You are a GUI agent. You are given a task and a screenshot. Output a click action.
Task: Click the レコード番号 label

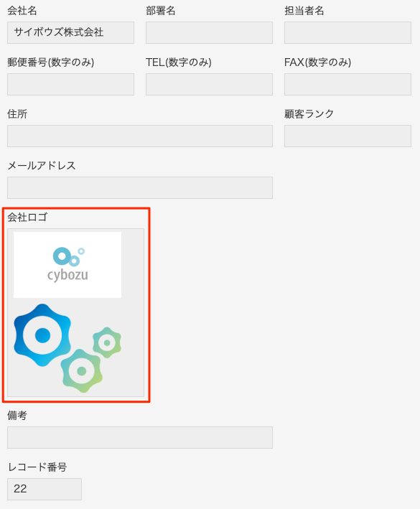click(x=37, y=467)
